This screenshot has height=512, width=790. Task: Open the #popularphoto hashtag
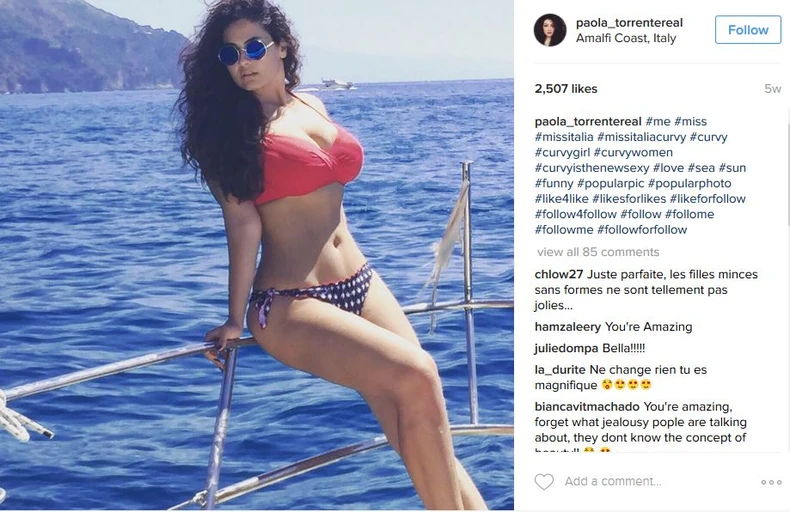point(689,183)
